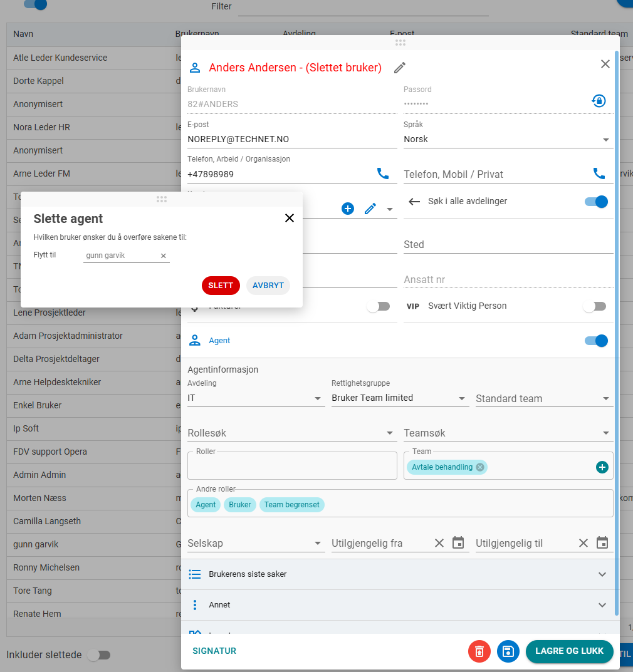The height and width of the screenshot is (672, 633).
Task: Disable the Agent toggle switch
Action: (596, 341)
